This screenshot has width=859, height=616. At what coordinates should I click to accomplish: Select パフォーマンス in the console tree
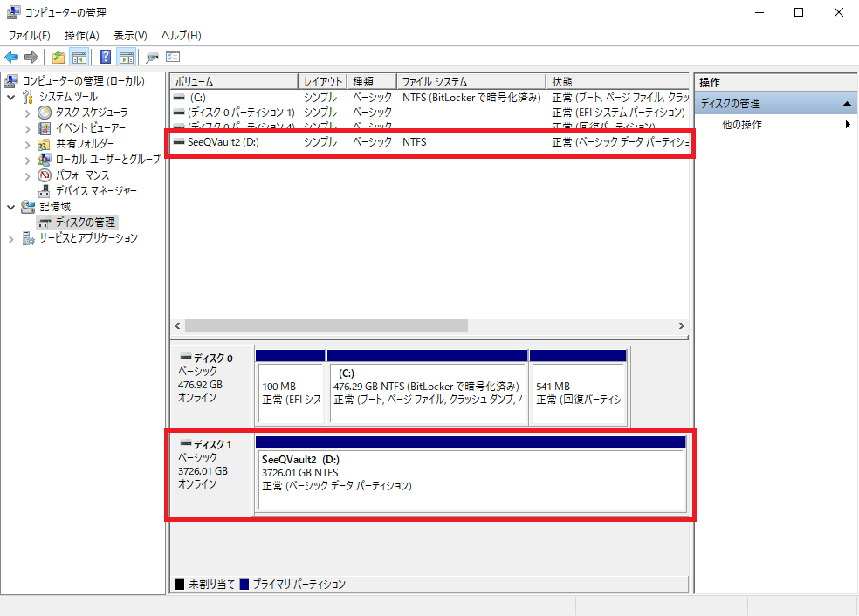pos(82,175)
